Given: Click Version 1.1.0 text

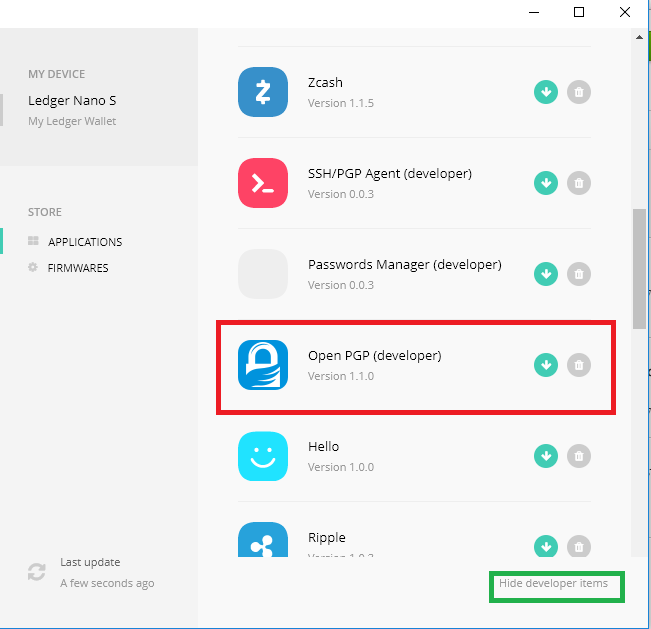Looking at the screenshot, I should tap(341, 376).
